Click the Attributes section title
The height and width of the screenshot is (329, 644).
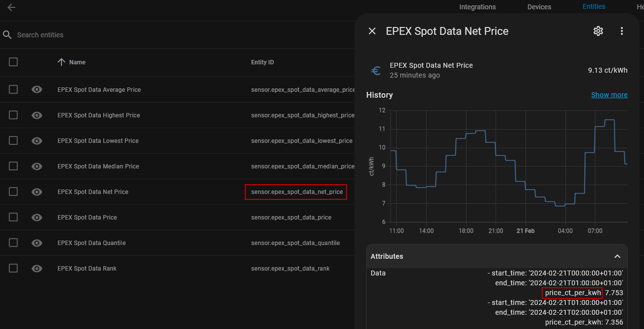coord(387,256)
